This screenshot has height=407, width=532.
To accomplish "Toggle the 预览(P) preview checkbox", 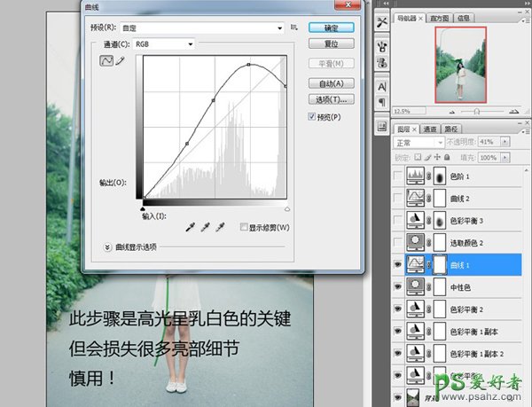I will 312,117.
